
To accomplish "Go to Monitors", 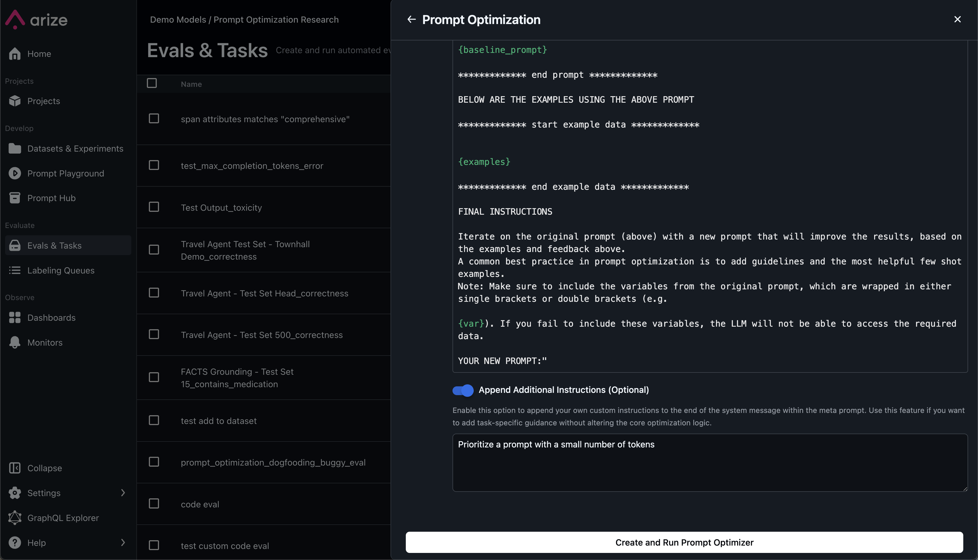I will pyautogui.click(x=45, y=342).
